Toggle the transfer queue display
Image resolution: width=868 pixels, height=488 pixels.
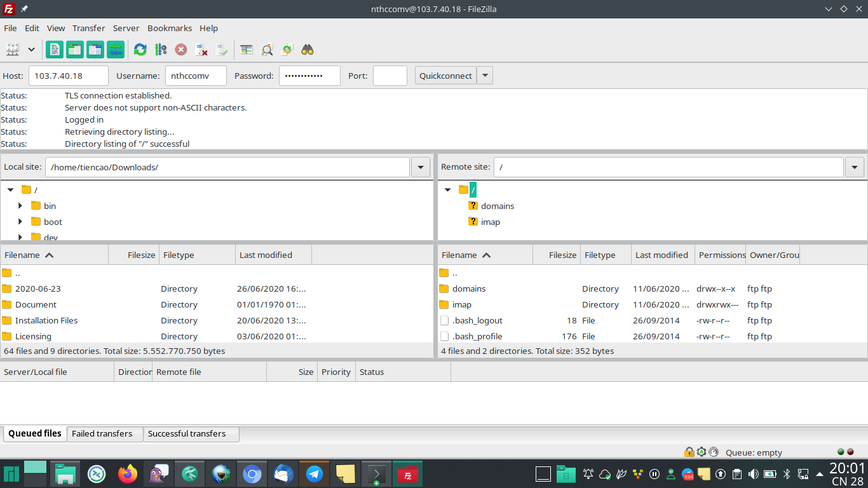tap(116, 50)
